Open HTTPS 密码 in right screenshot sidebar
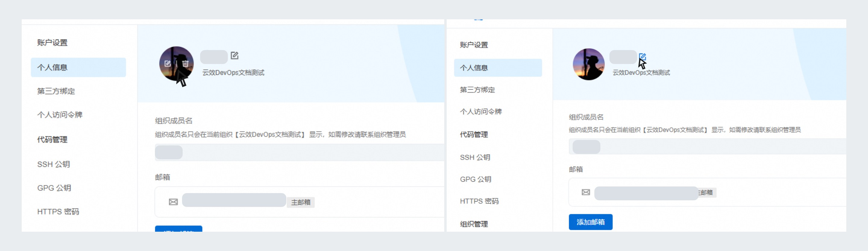The height and width of the screenshot is (251, 868). pyautogui.click(x=479, y=201)
